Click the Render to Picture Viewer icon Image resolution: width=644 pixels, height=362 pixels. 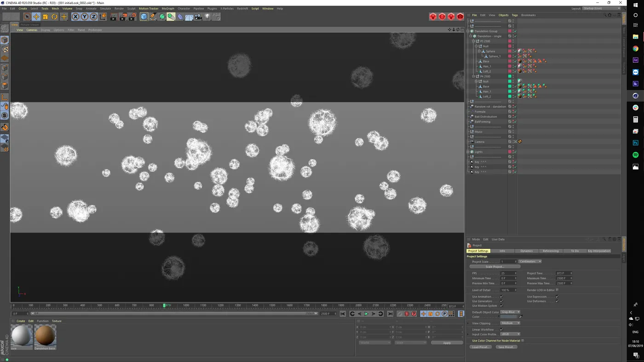tap(122, 17)
